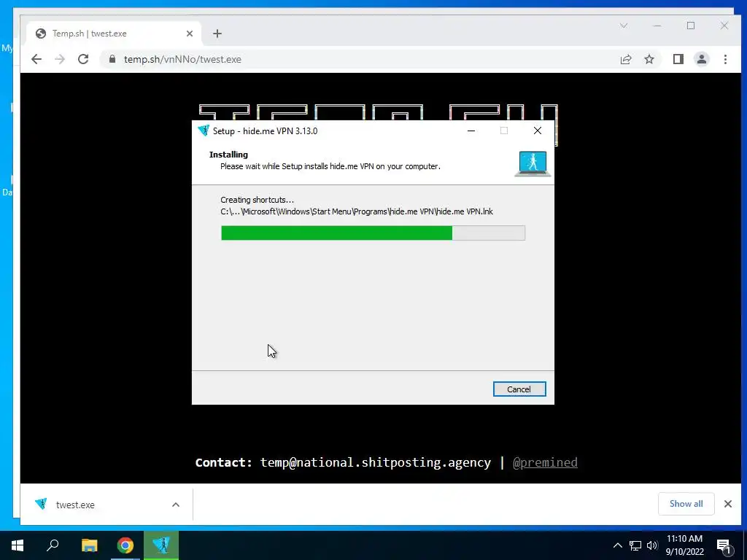Open the network tray icon

tap(635, 545)
